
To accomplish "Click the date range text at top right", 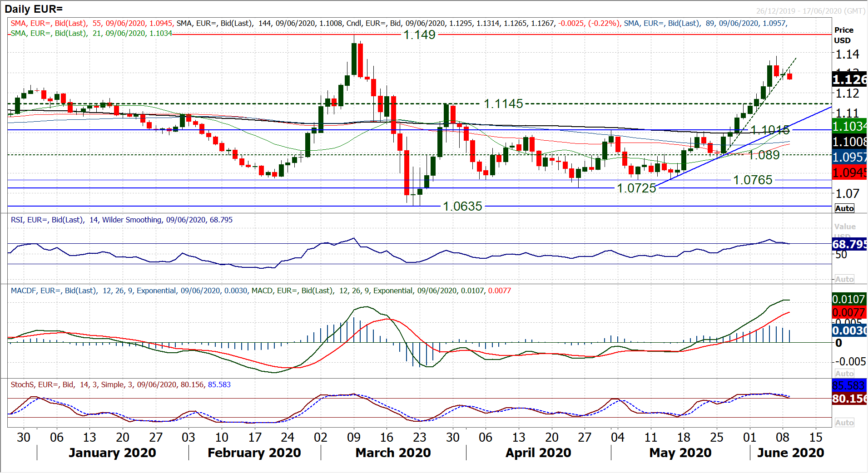I will tap(810, 11).
